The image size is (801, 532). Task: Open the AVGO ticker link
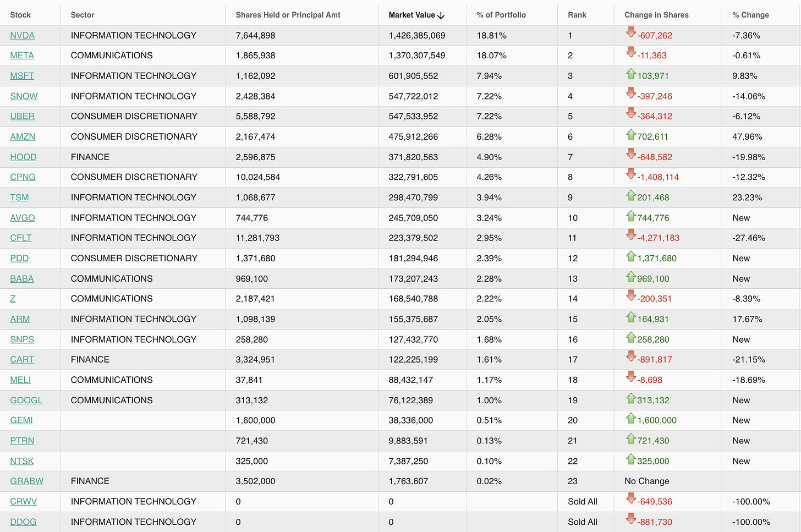[x=23, y=218]
